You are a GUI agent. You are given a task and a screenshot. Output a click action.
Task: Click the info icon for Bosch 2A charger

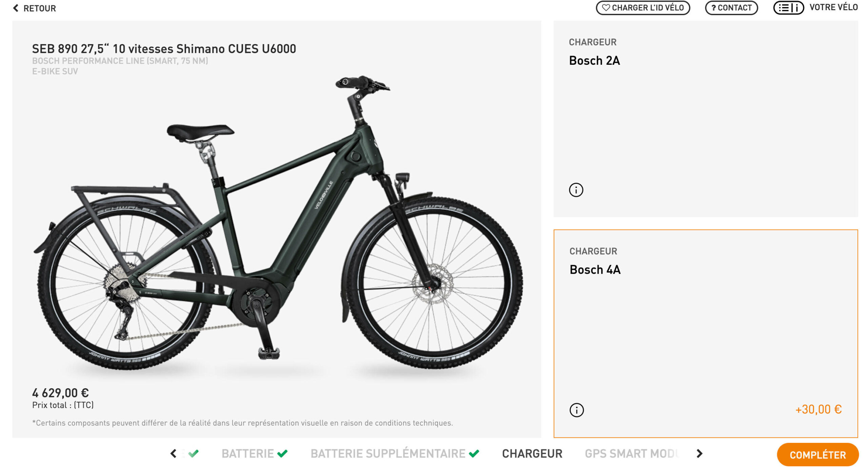tap(576, 190)
